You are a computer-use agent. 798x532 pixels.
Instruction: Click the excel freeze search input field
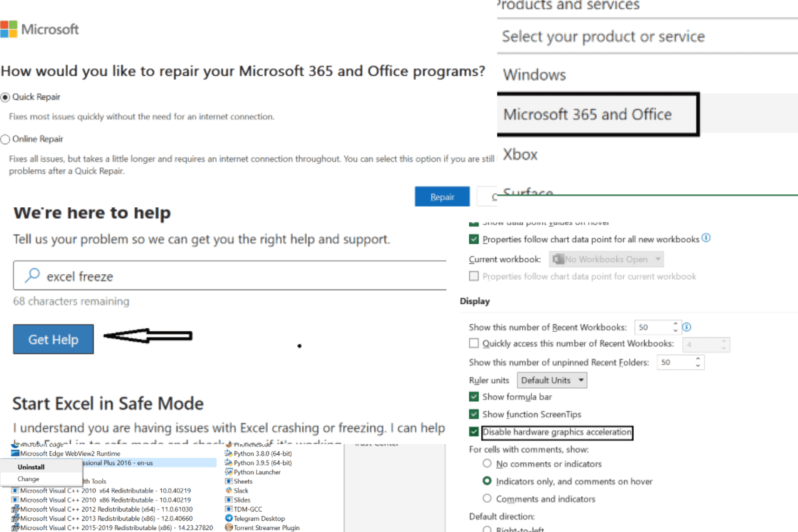pos(232,276)
